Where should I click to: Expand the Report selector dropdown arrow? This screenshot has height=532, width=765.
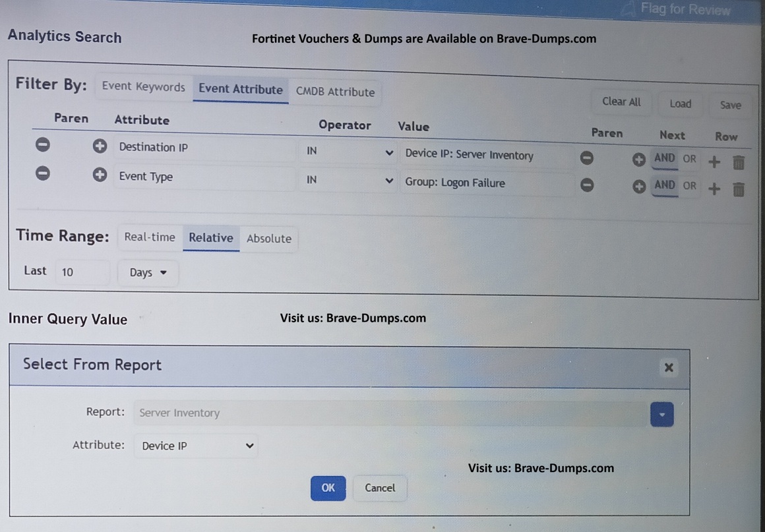click(661, 415)
